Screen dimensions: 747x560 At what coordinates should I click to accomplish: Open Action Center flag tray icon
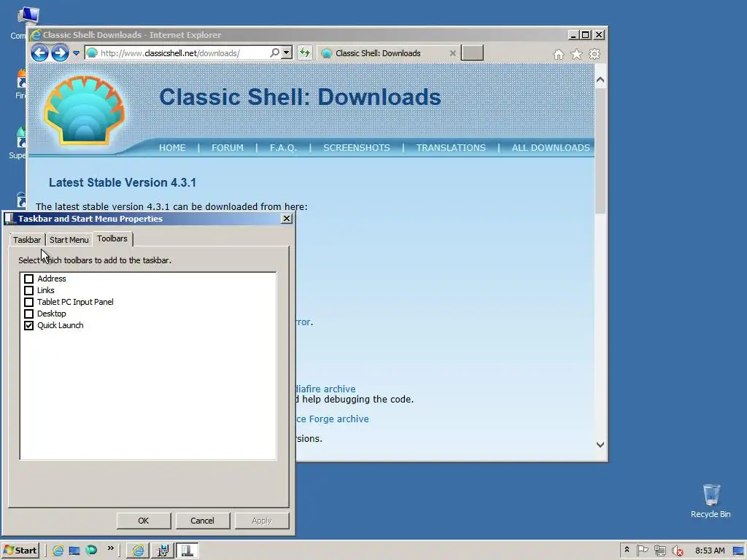(x=642, y=551)
